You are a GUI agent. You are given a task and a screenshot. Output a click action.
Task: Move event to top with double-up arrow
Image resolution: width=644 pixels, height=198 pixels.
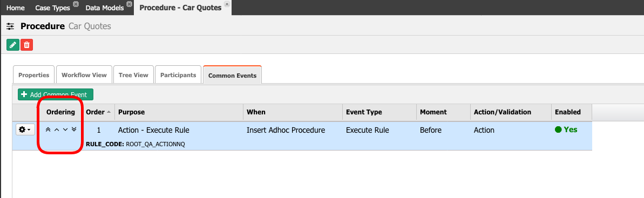(x=48, y=130)
